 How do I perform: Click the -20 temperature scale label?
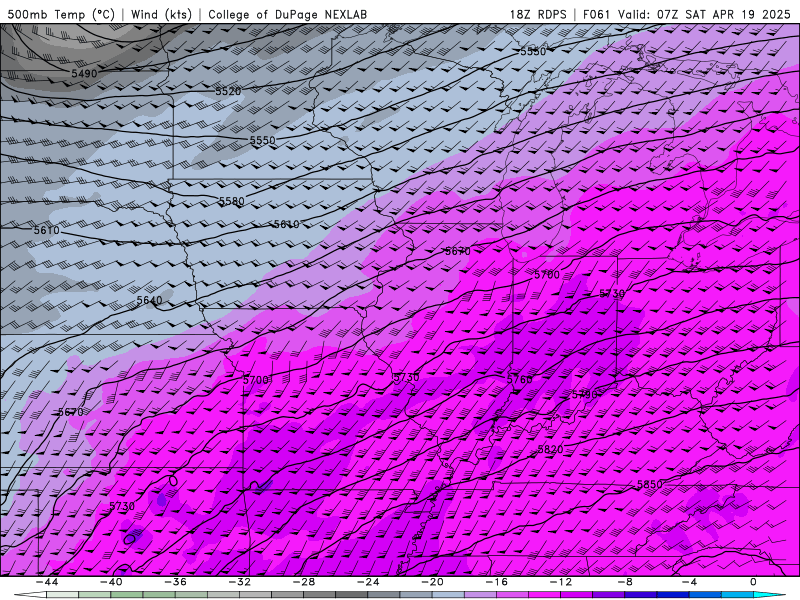[x=433, y=582]
